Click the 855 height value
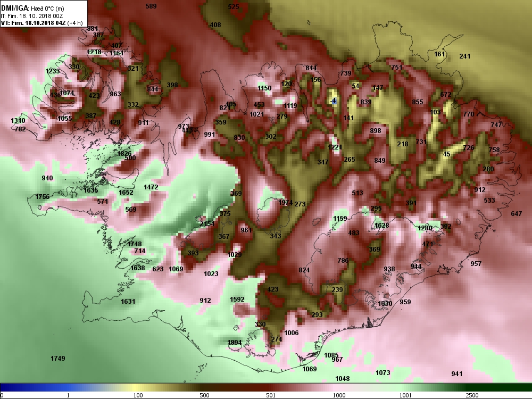This screenshot has width=532, height=399. click(x=418, y=102)
